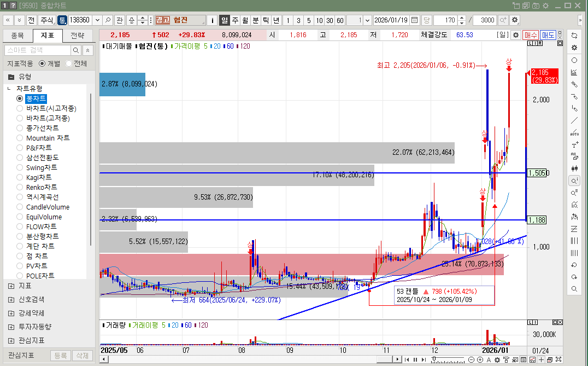This screenshot has width=588, height=366.
Task: Toggle the magnifier info lookup tool
Action: coord(574,181)
